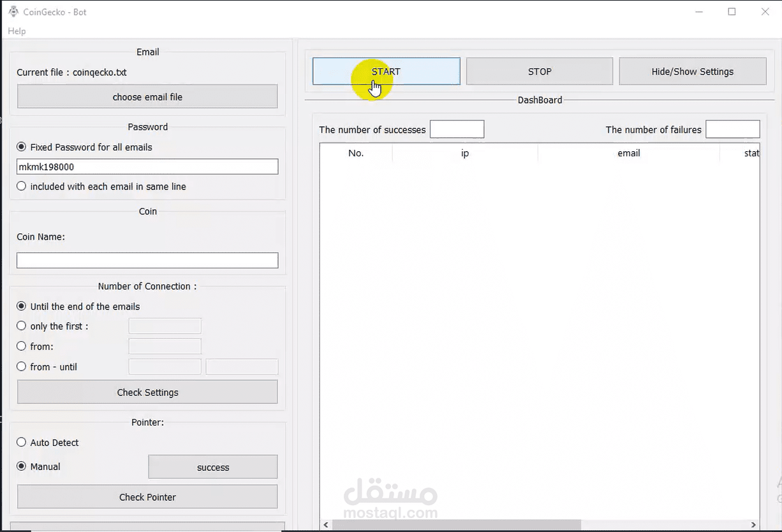Click the number of failures field
Screen dimensions: 782x532
coord(732,129)
